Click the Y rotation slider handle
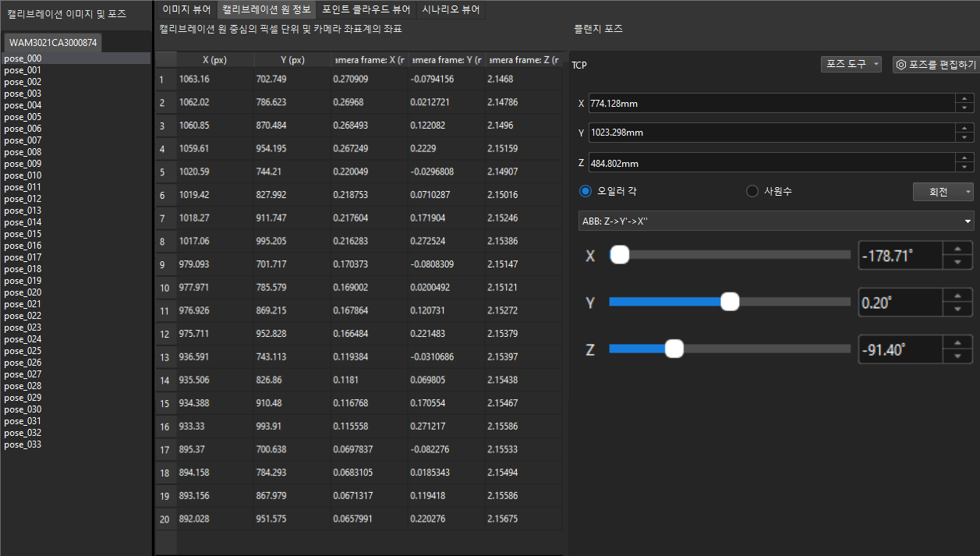Viewport: 980px width, 556px height. tap(730, 302)
